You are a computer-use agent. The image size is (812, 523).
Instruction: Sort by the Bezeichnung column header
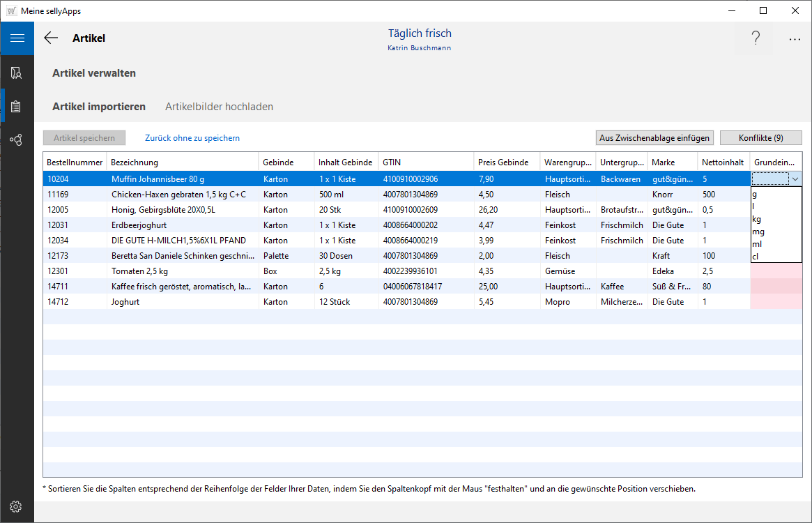[135, 162]
